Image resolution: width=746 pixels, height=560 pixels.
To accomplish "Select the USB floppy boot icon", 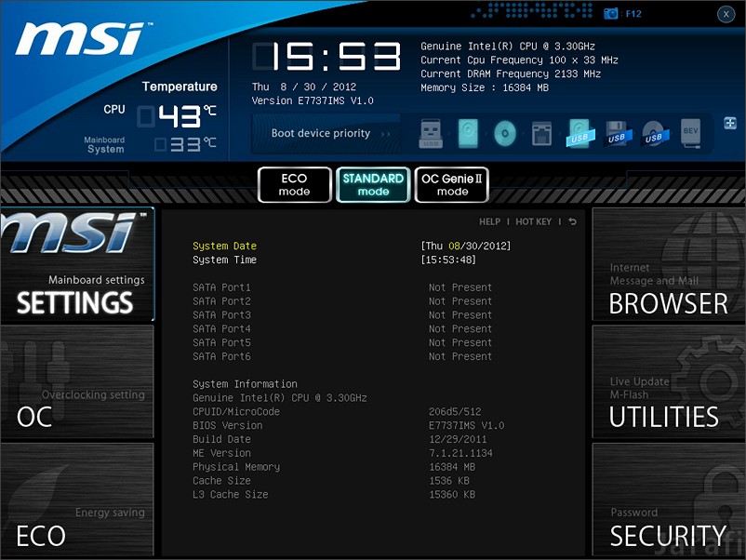I will point(618,134).
